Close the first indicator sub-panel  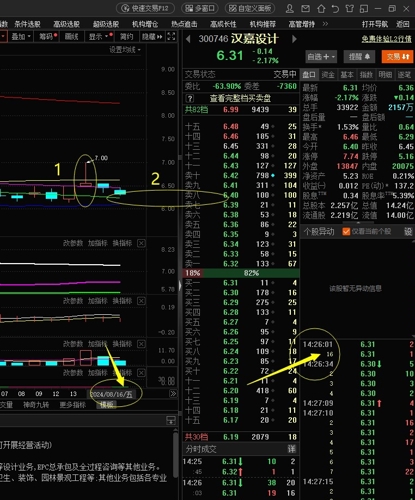click(x=141, y=243)
